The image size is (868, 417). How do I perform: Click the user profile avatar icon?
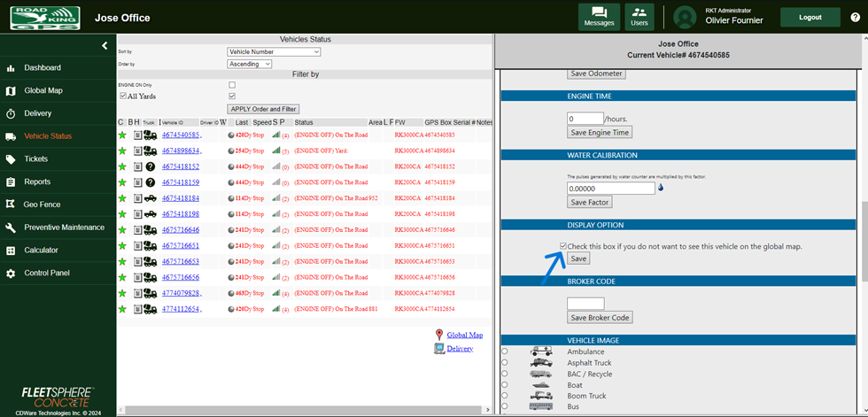685,18
